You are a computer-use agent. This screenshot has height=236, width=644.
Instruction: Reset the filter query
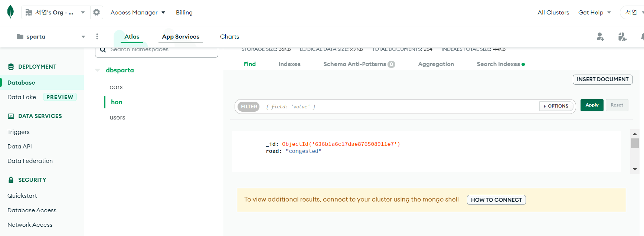[x=617, y=105]
